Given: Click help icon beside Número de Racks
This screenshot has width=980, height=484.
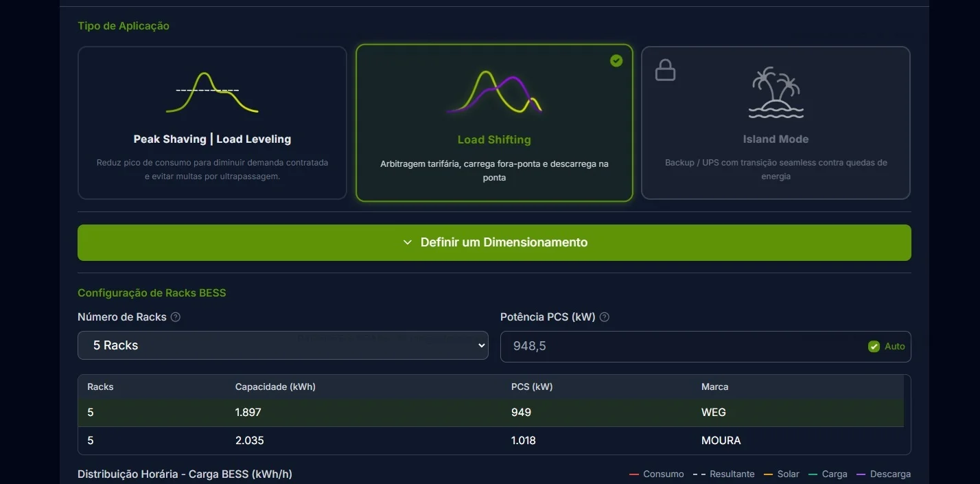Looking at the screenshot, I should pos(176,317).
